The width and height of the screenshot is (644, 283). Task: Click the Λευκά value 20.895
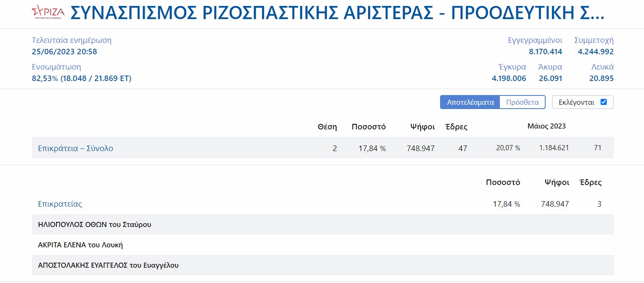coord(601,78)
